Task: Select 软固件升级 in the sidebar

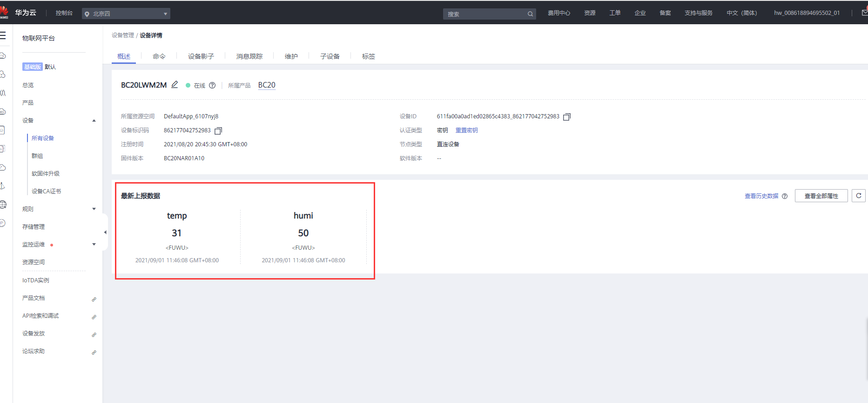Action: click(46, 174)
